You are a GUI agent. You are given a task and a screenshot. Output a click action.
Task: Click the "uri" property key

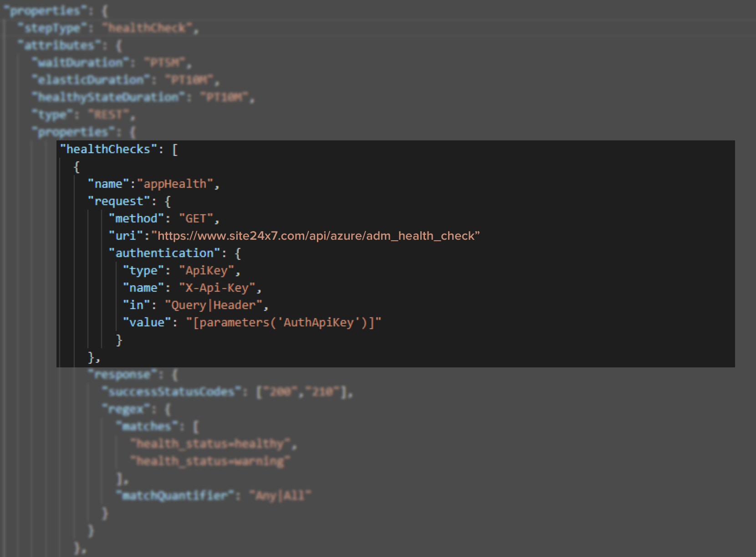click(126, 236)
